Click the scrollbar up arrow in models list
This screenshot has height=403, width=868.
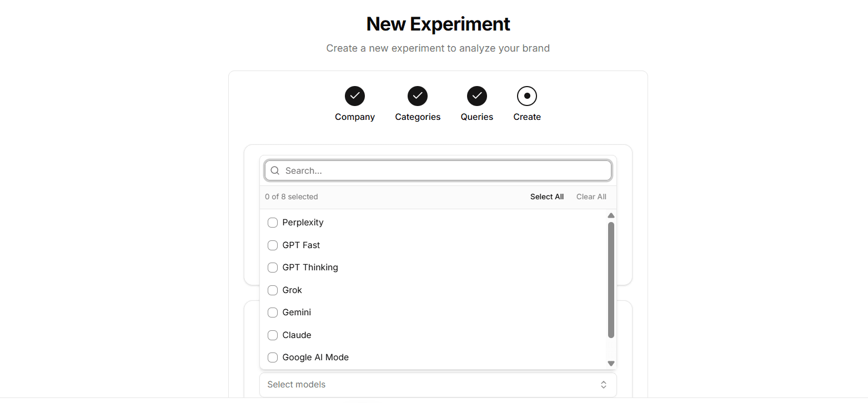point(611,215)
